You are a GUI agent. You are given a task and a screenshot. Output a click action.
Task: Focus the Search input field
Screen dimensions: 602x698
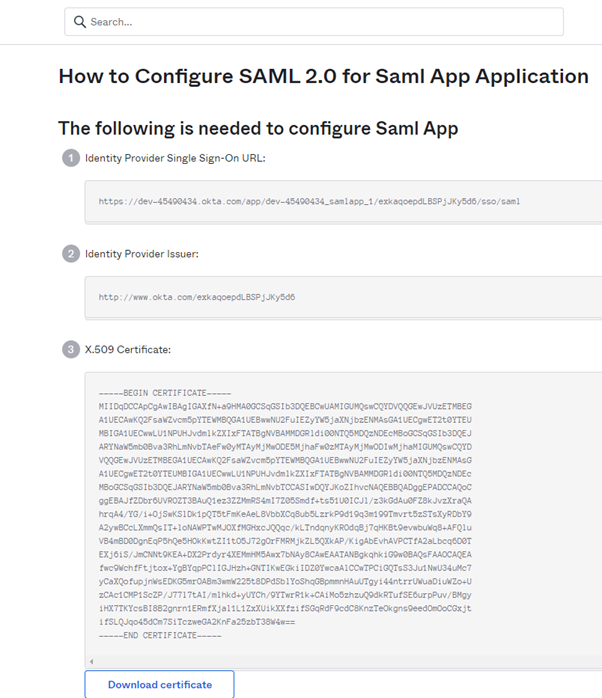(x=320, y=22)
